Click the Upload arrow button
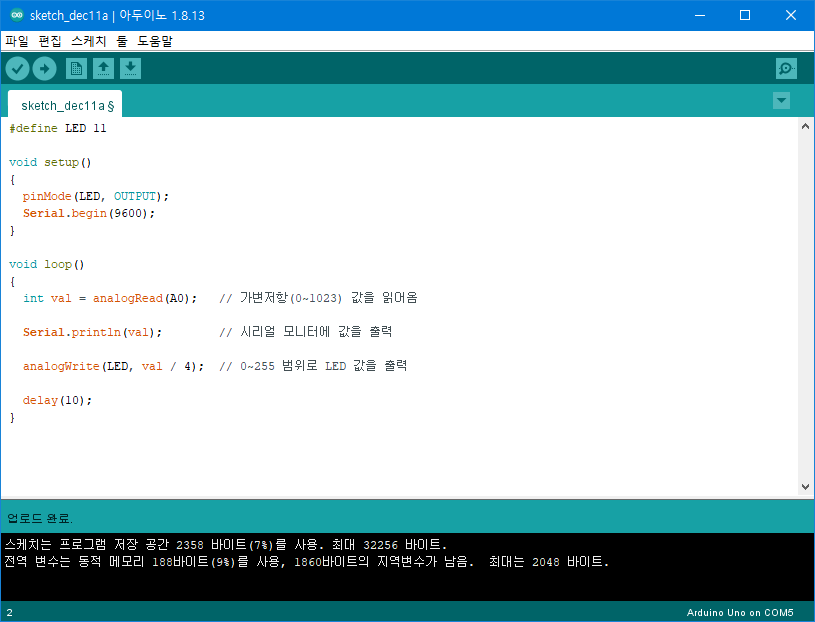Viewport: 815px width, 622px height. coord(45,69)
